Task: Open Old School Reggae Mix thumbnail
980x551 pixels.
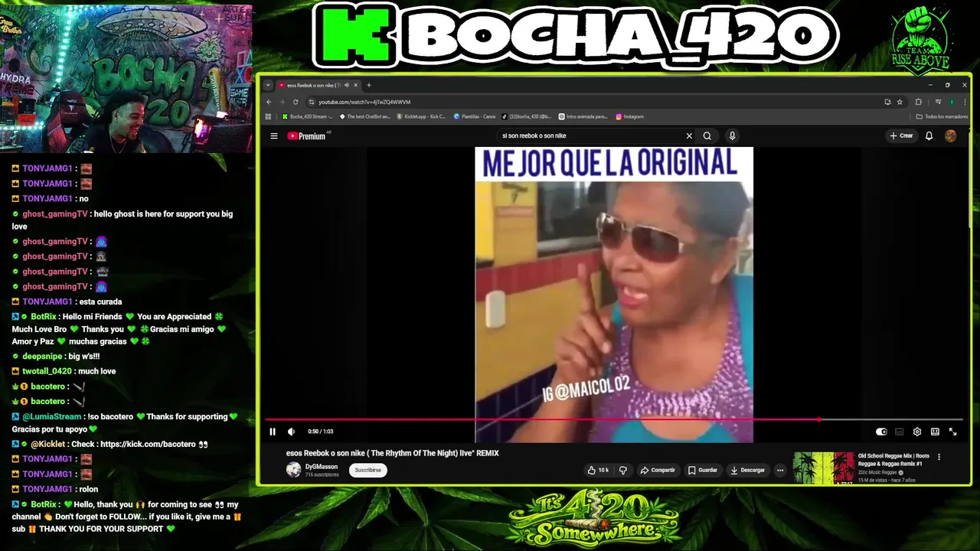Action: point(824,468)
